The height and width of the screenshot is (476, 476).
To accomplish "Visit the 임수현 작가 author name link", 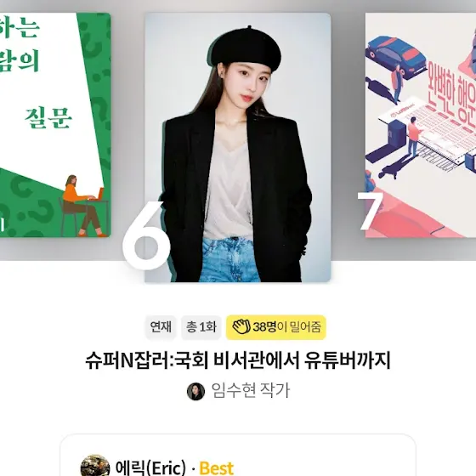I will [x=251, y=391].
